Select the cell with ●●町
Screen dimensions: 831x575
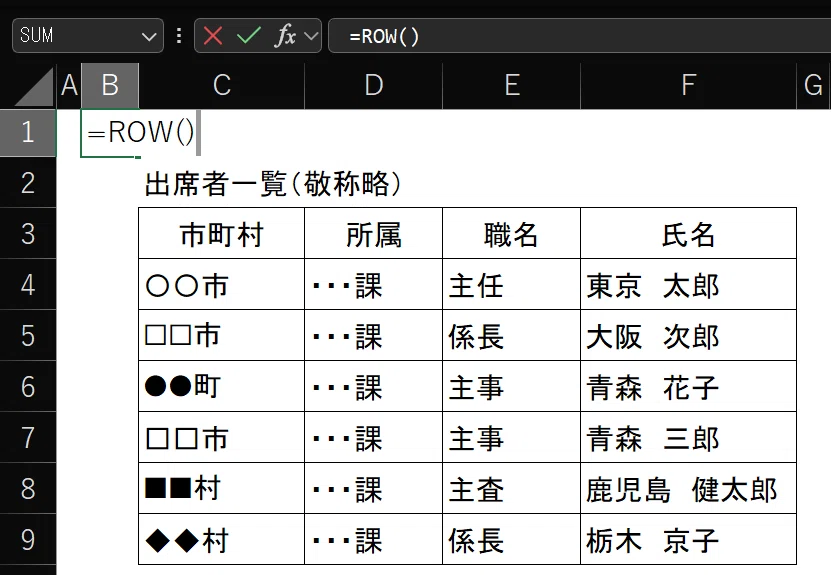(222, 386)
